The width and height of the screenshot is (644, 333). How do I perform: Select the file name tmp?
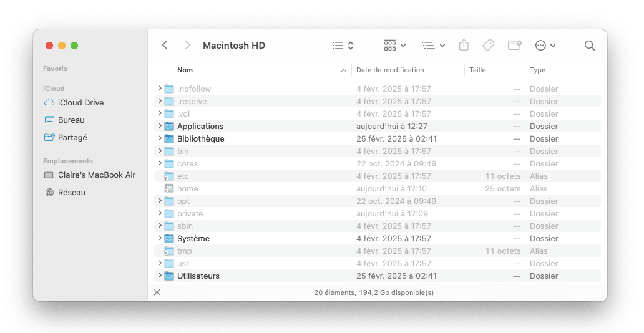coord(185,251)
